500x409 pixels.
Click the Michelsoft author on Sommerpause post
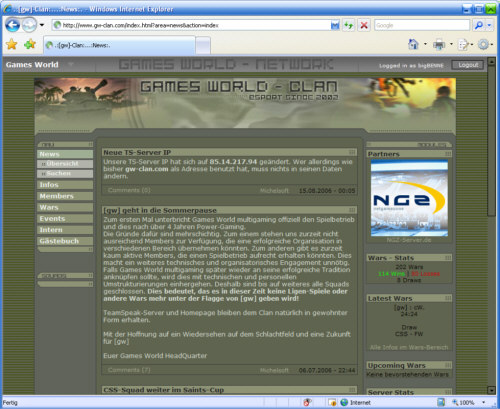coord(274,370)
